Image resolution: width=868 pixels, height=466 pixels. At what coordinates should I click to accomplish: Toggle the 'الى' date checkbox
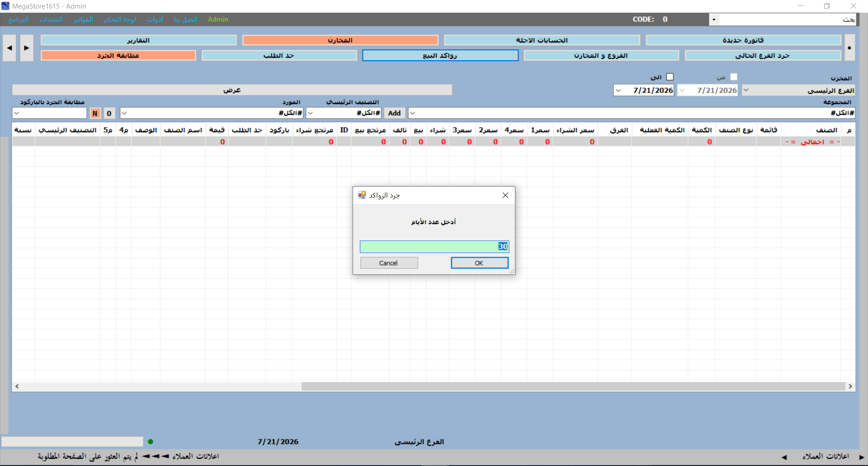670,77
